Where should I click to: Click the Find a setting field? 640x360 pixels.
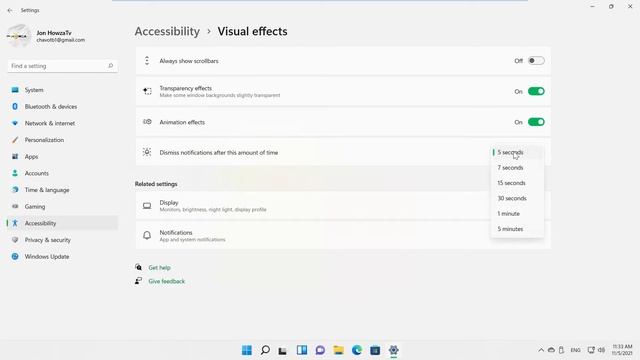pyautogui.click(x=62, y=66)
